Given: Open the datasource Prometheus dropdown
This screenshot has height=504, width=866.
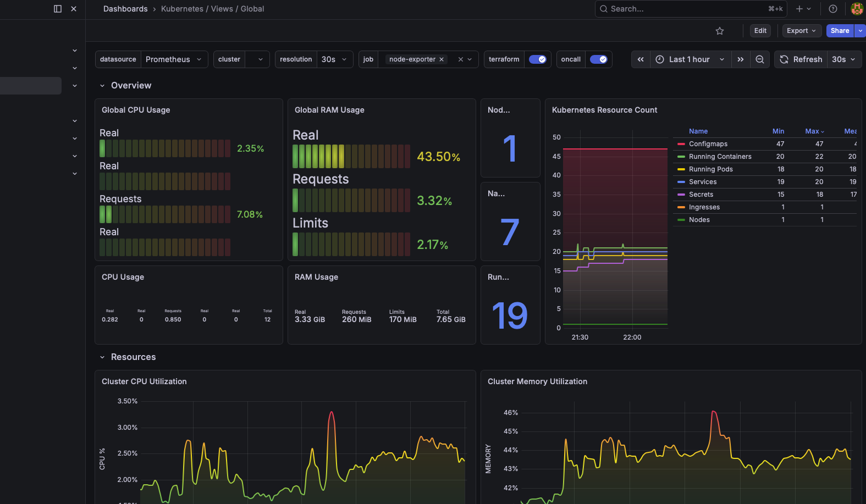Looking at the screenshot, I should (x=174, y=59).
